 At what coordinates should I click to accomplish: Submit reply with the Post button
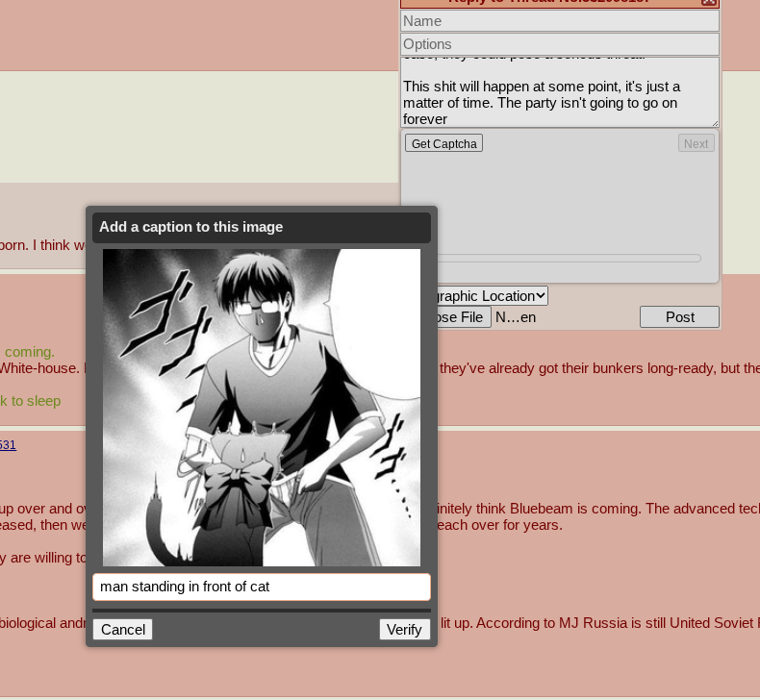point(679,316)
